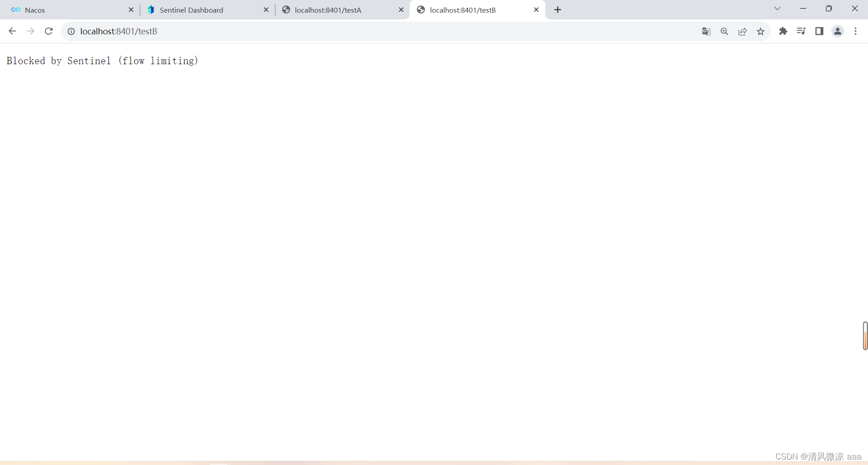View site information icon in address bar

point(71,31)
